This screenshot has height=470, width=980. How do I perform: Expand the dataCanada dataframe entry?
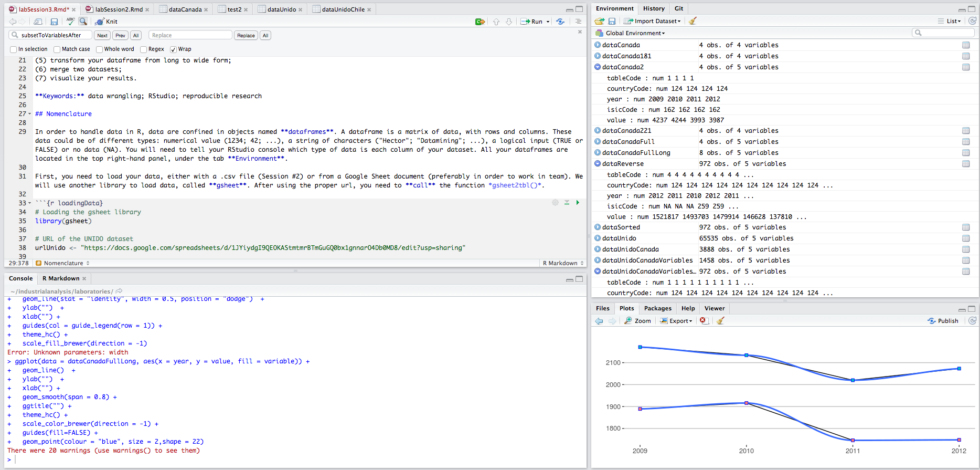click(x=598, y=45)
